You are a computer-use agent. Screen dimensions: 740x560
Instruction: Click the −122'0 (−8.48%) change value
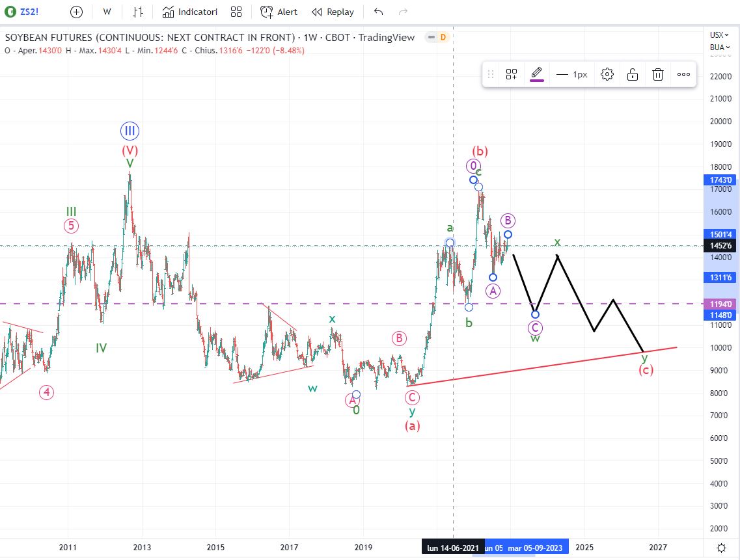coord(277,51)
